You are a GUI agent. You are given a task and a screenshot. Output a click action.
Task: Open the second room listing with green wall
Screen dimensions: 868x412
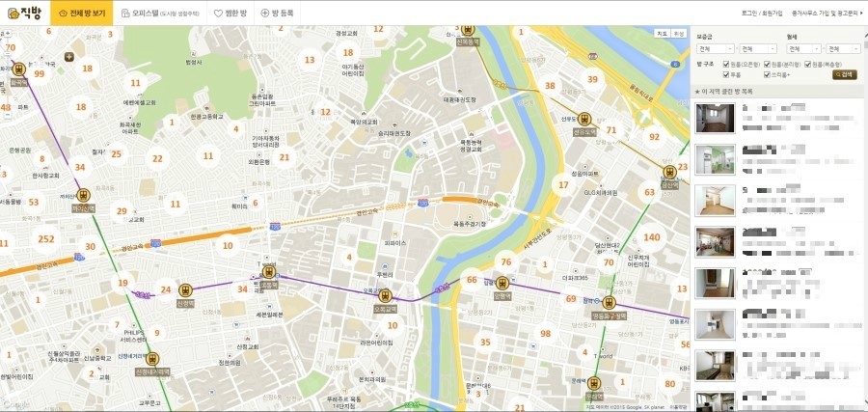[x=716, y=159]
